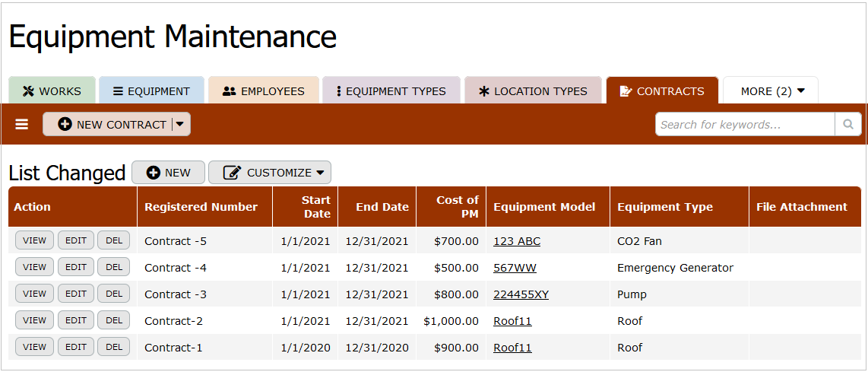The height and width of the screenshot is (372, 868).
Task: Sort by Cost of PM column header
Action: click(457, 207)
